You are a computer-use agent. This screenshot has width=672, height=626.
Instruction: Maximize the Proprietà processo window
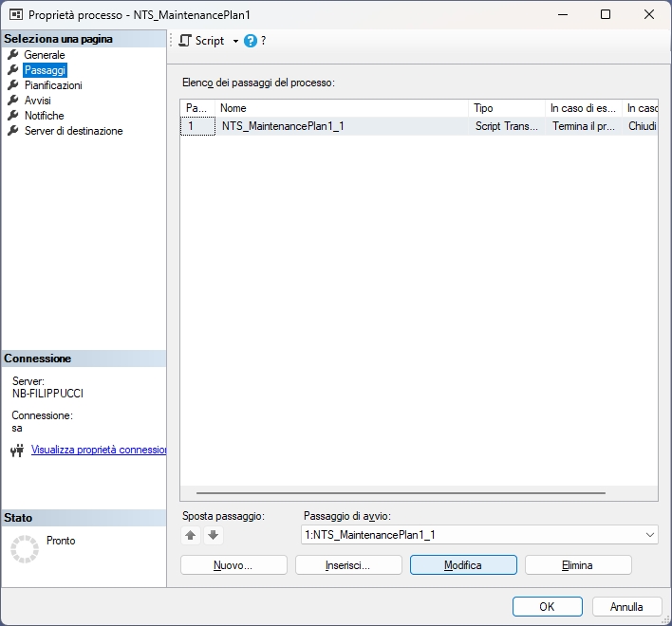pyautogui.click(x=606, y=14)
